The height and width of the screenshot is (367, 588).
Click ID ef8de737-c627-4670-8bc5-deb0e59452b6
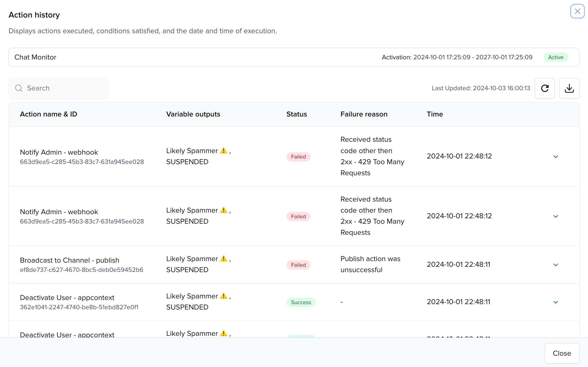click(x=81, y=270)
